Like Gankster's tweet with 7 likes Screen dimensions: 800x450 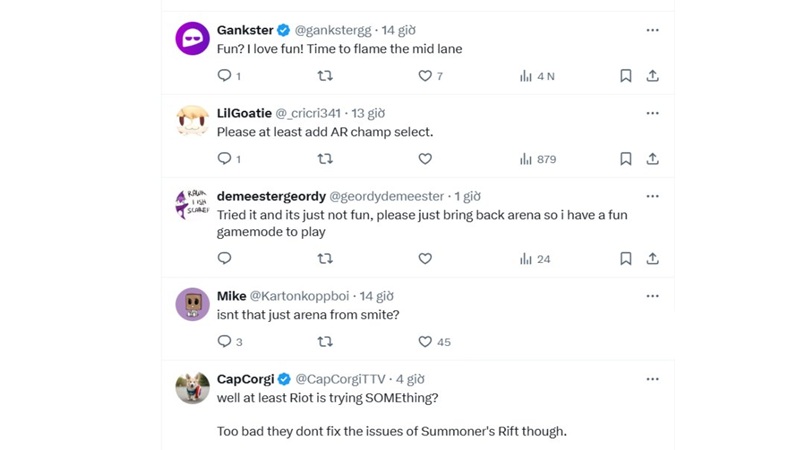(x=425, y=76)
